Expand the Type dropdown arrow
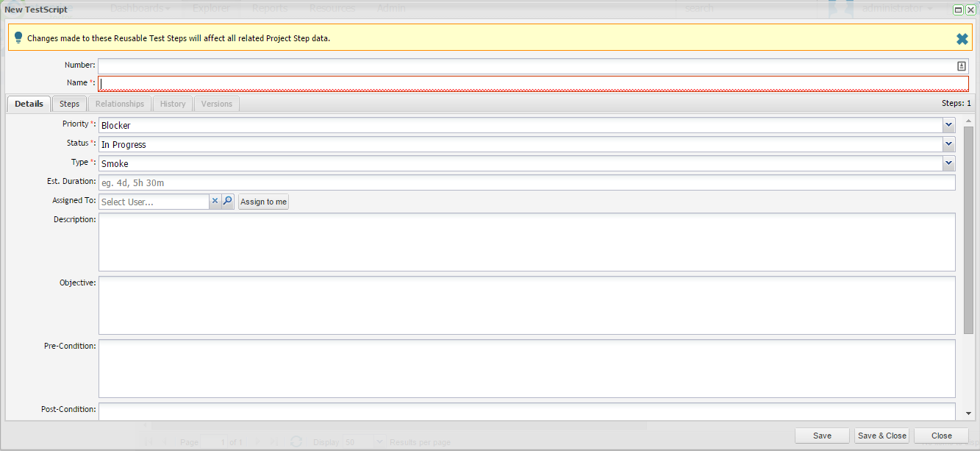980x451 pixels. 948,163
